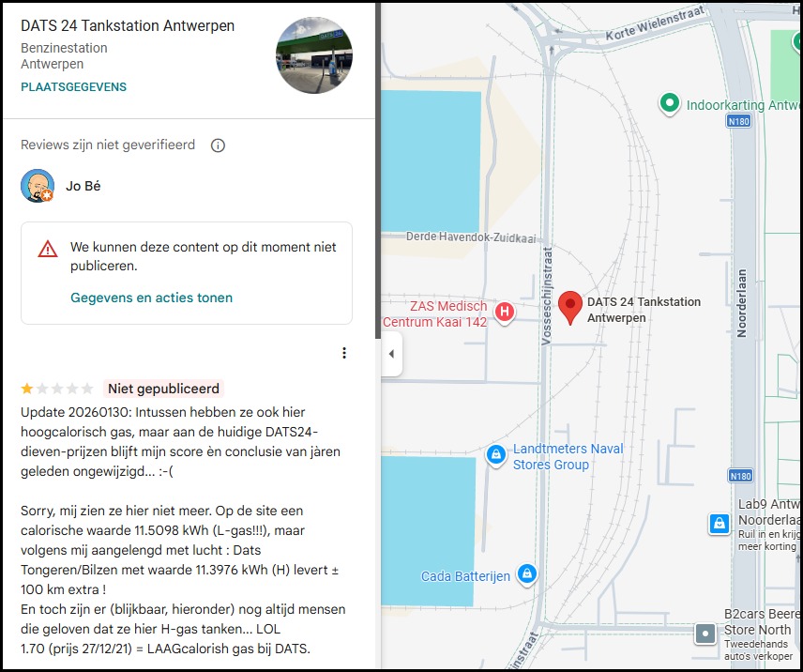Collapse the side panel with arrow tab
Screen dimensions: 803x672
[x=392, y=354]
